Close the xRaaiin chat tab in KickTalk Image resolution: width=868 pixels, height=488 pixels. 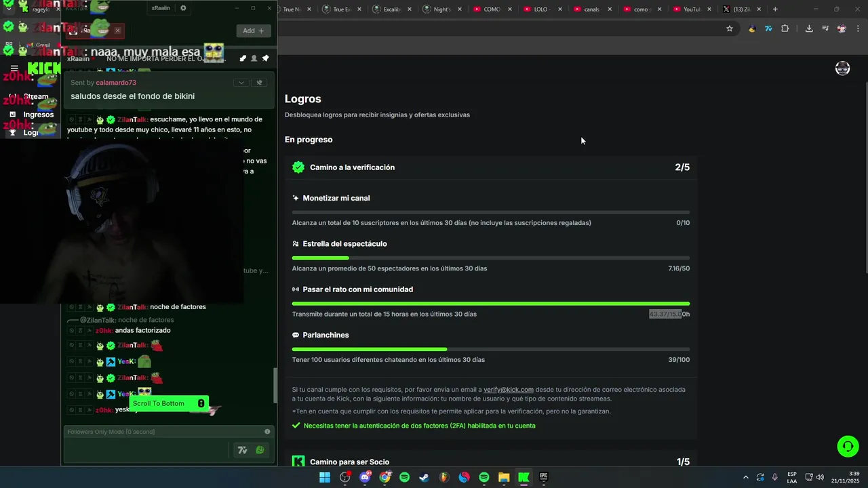tap(117, 30)
